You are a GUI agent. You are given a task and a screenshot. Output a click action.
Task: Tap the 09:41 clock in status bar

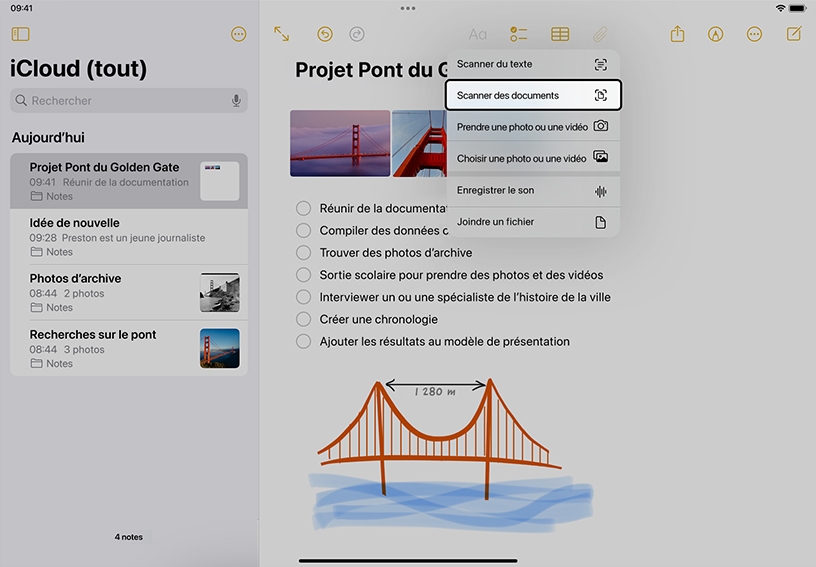pos(21,8)
